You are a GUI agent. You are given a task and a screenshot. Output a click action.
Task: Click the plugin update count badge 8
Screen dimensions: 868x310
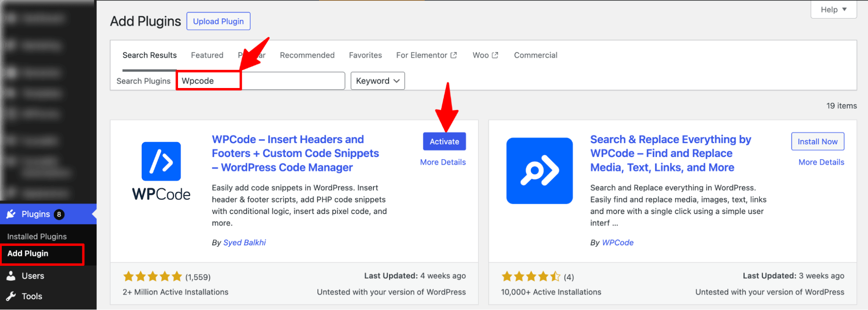(59, 214)
